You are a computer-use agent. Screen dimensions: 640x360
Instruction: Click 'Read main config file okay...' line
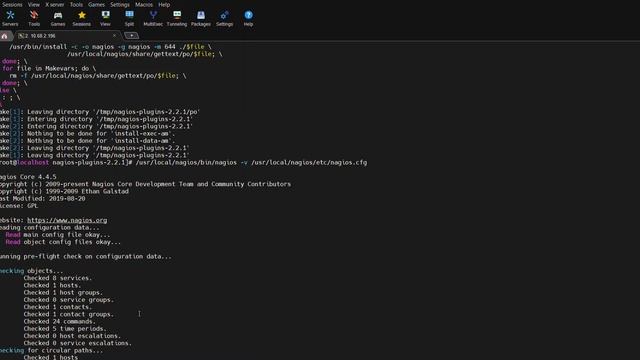[58, 235]
